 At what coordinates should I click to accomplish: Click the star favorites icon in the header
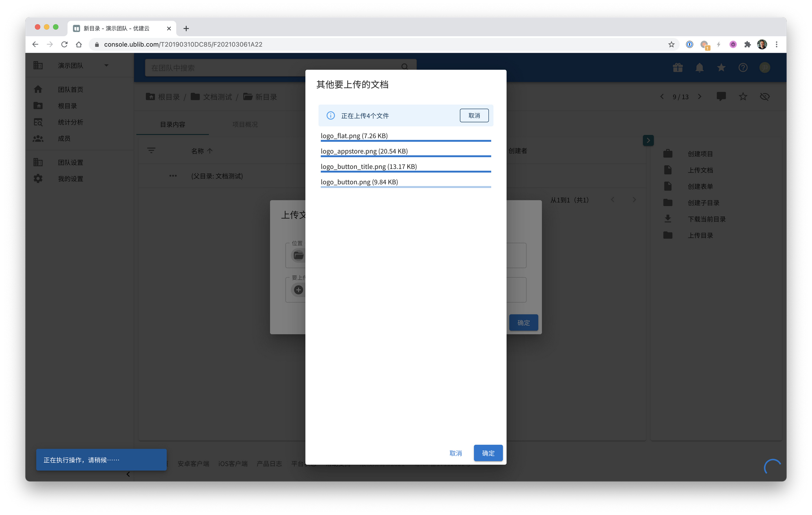point(721,68)
